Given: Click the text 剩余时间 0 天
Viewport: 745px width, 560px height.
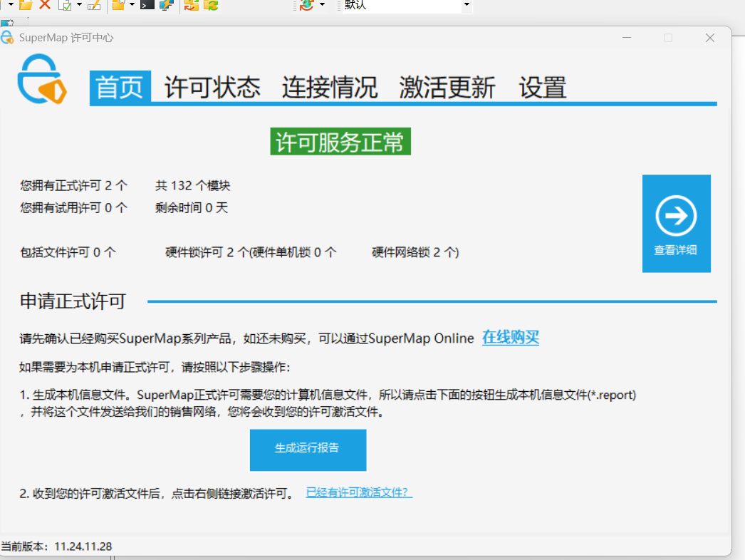Looking at the screenshot, I should [x=192, y=208].
